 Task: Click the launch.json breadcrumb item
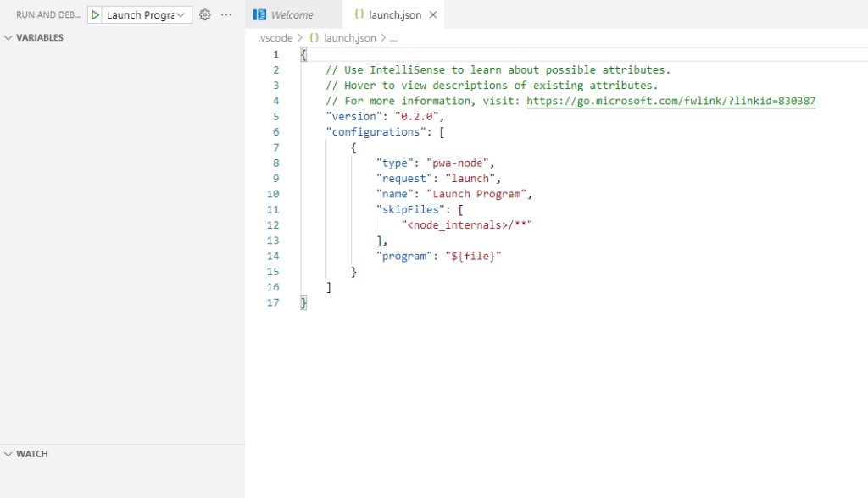349,38
